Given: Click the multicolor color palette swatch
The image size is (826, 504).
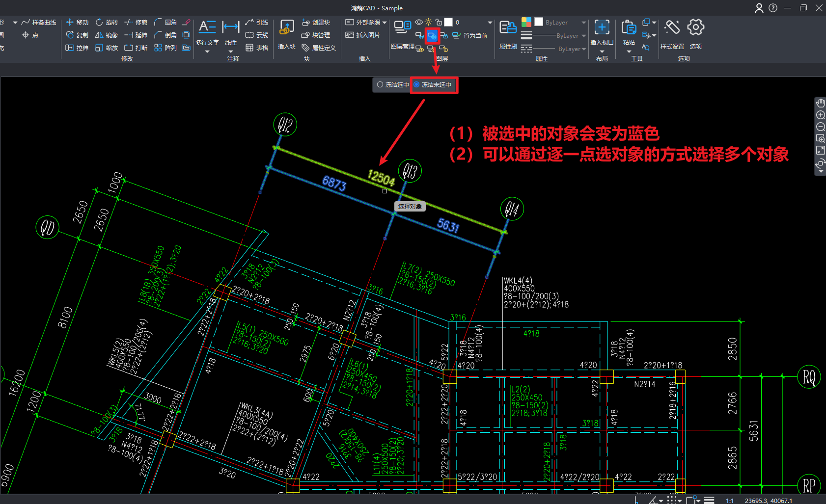Looking at the screenshot, I should pos(526,22).
